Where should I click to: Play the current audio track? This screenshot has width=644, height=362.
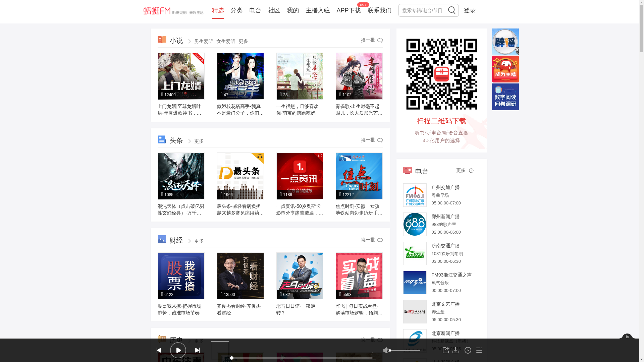tap(178, 350)
